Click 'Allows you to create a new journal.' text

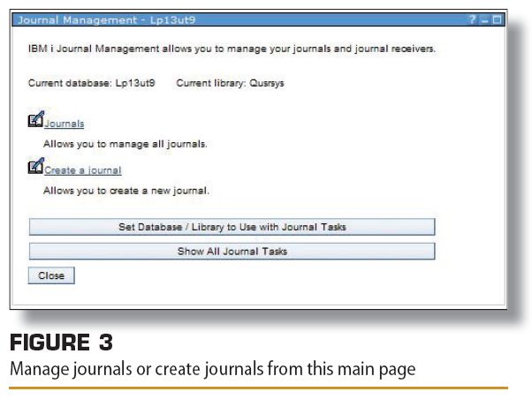(126, 191)
